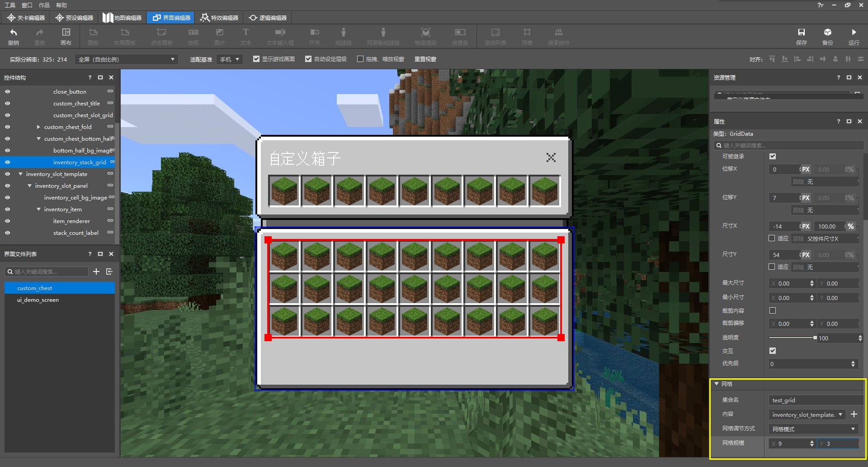Viewport: 868px width, 467px height.
Task: Enable 适应 checkbox under 尺寸X
Action: click(772, 238)
